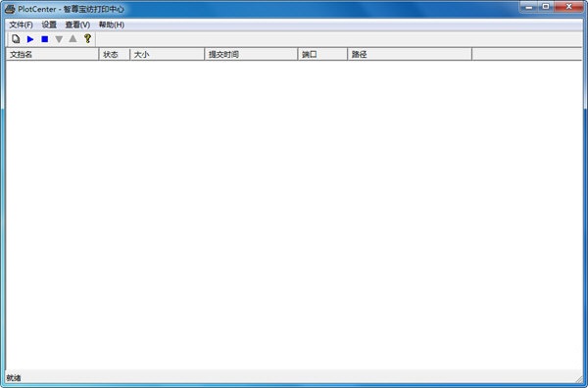Move job down with the gray down triangle
Viewport: 588px width, 388px height.
[59, 39]
